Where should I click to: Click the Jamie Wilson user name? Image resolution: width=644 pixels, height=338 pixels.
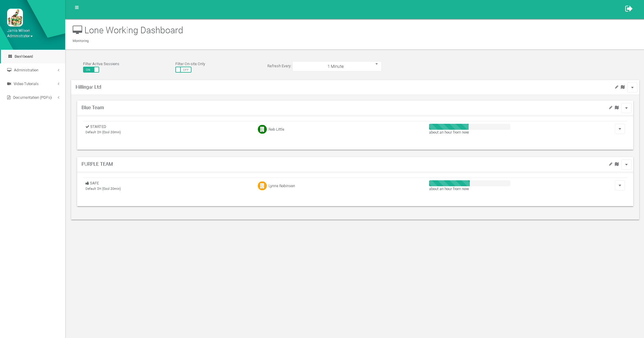(18, 31)
